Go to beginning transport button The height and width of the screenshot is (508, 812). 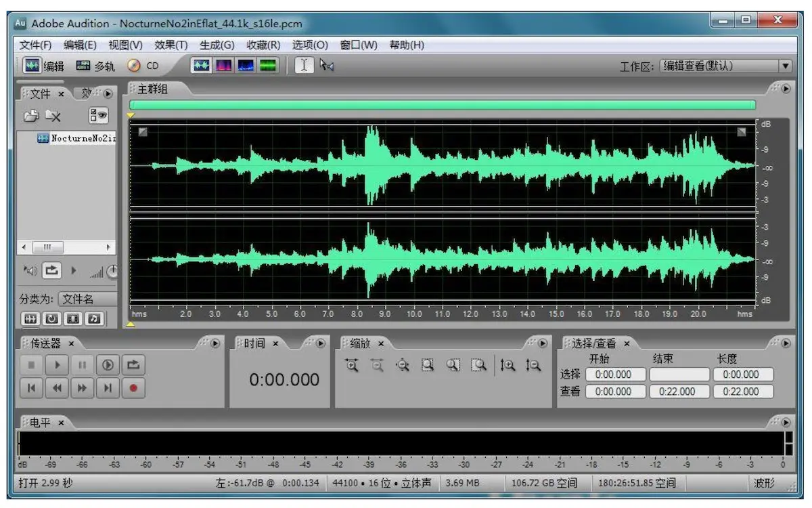click(31, 388)
